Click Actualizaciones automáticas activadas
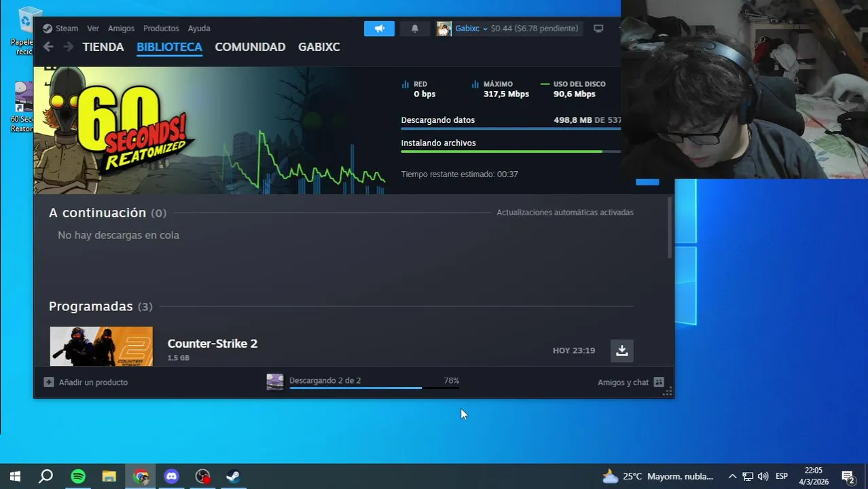 pos(565,213)
